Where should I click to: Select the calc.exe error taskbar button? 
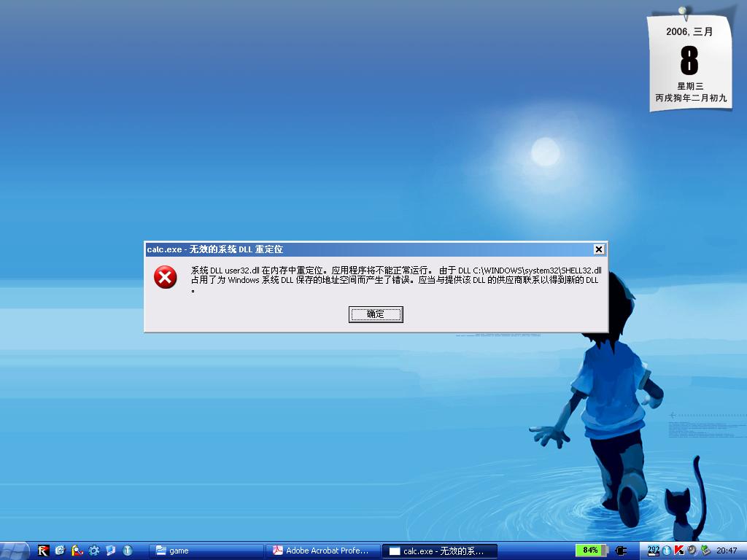[440, 551]
